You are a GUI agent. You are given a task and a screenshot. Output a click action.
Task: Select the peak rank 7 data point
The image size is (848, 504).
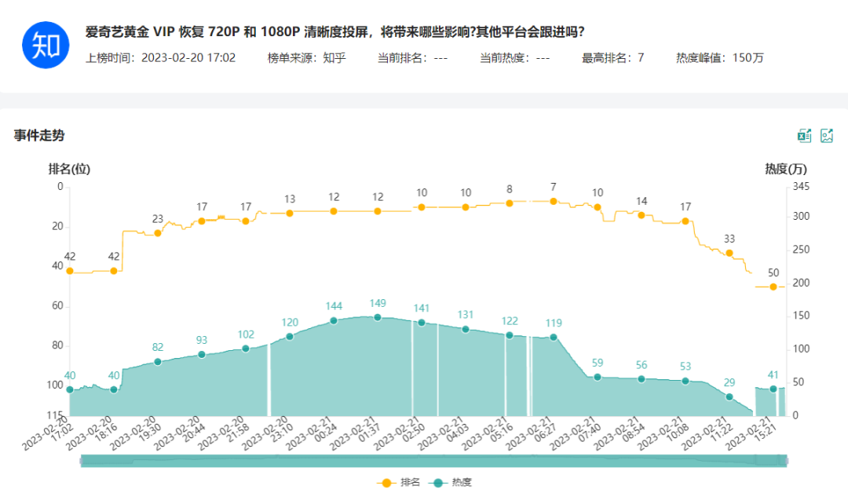pos(554,201)
